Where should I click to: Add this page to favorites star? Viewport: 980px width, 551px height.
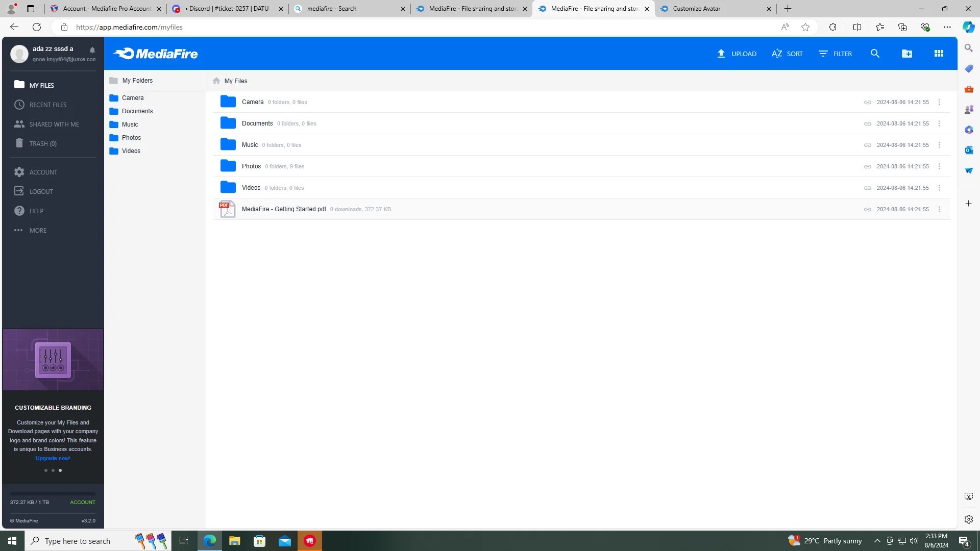tap(805, 27)
